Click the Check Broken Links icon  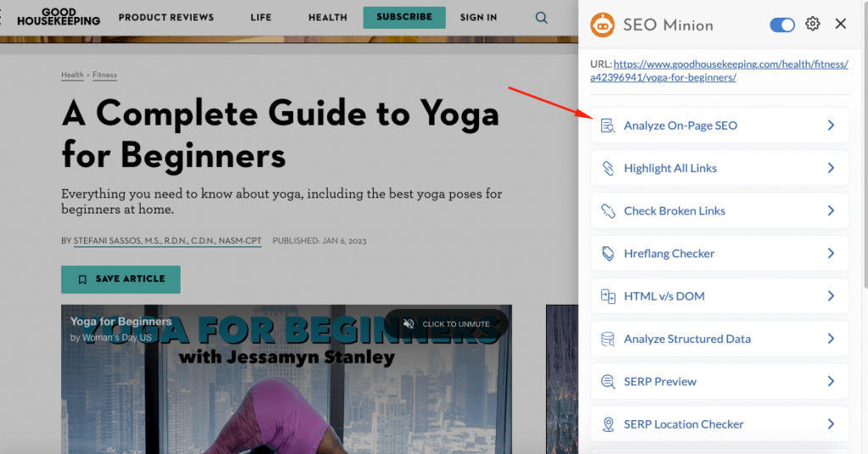(608, 211)
